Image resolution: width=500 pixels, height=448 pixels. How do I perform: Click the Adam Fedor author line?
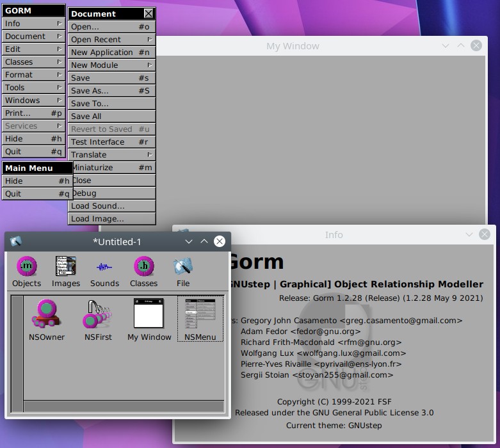click(301, 332)
